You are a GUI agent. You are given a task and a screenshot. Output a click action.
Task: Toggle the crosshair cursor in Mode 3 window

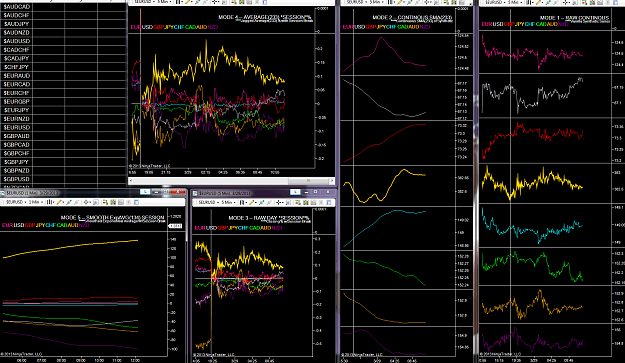pos(279,202)
